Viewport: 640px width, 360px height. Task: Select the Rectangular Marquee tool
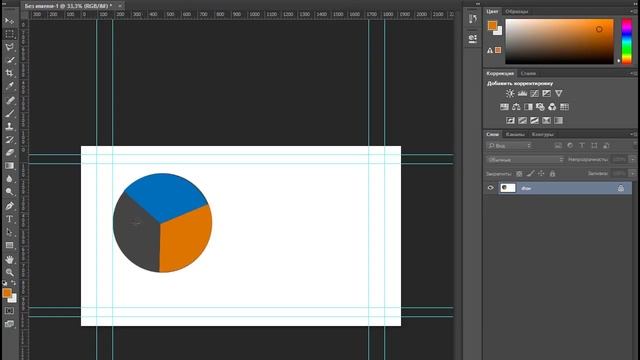(9, 34)
